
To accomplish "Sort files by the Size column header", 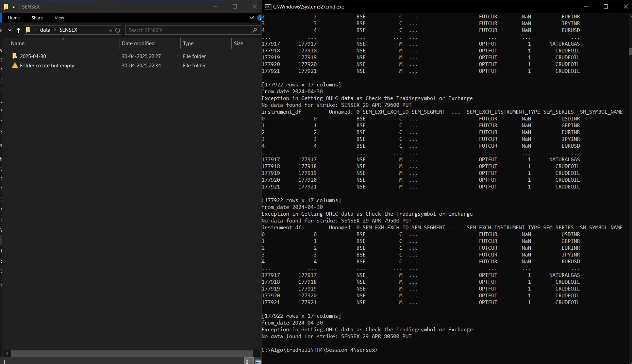I will (x=238, y=43).
